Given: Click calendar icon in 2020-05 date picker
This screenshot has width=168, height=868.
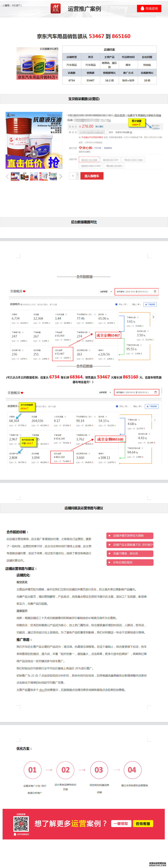Looking at the screenshot, I should (155, 392).
